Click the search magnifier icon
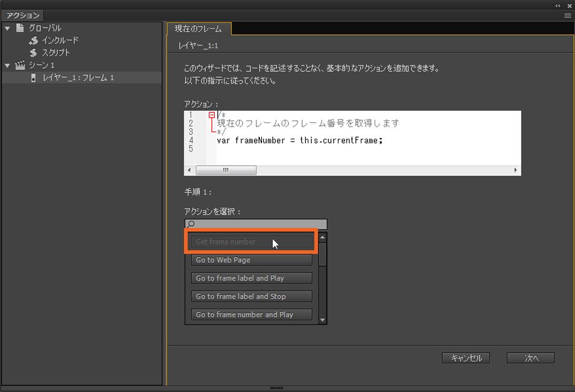The height and width of the screenshot is (392, 575). pyautogui.click(x=190, y=224)
